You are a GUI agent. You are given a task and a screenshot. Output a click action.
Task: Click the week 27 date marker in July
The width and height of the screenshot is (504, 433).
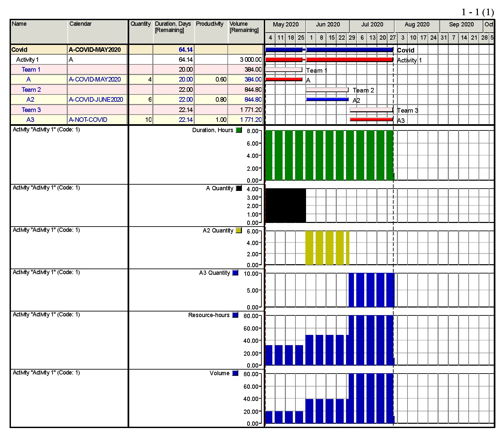point(393,38)
